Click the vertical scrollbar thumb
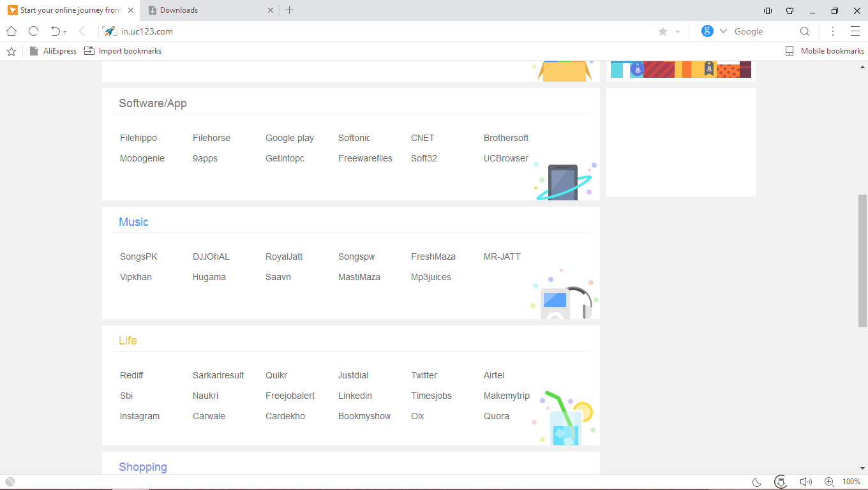 (863, 260)
